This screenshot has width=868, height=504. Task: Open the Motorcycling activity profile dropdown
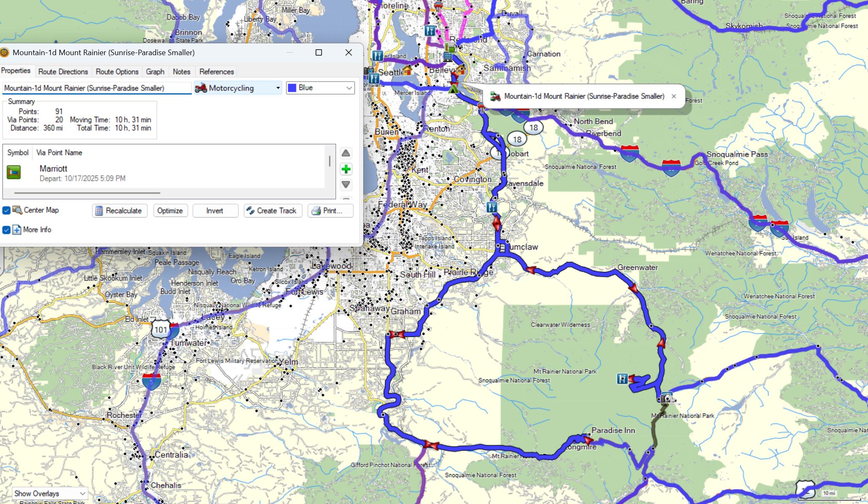click(238, 88)
